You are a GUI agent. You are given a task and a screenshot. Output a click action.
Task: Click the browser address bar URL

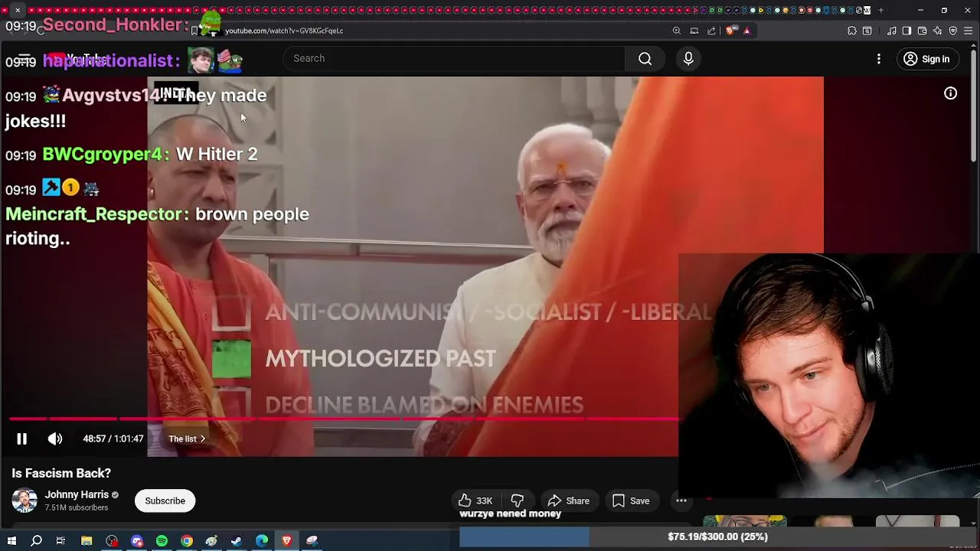pos(284,31)
